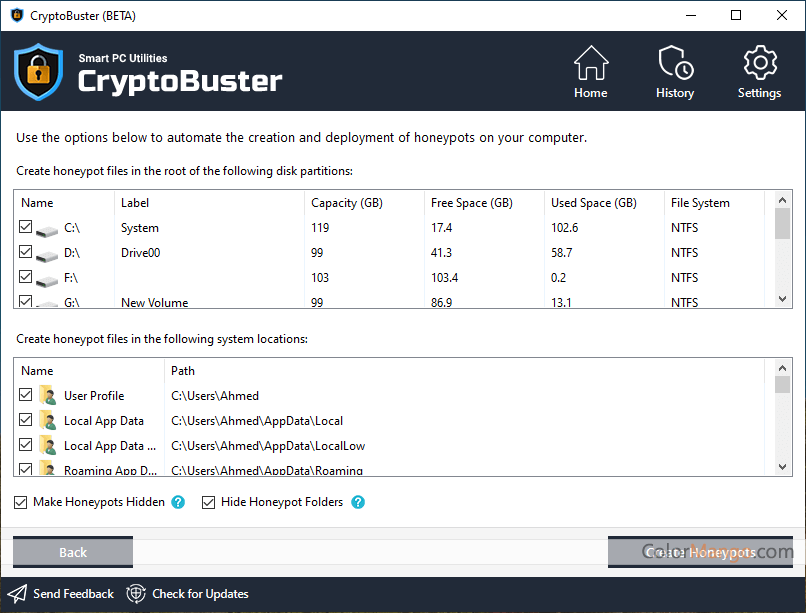The image size is (806, 613).
Task: Open the Home page icon
Action: 590,64
